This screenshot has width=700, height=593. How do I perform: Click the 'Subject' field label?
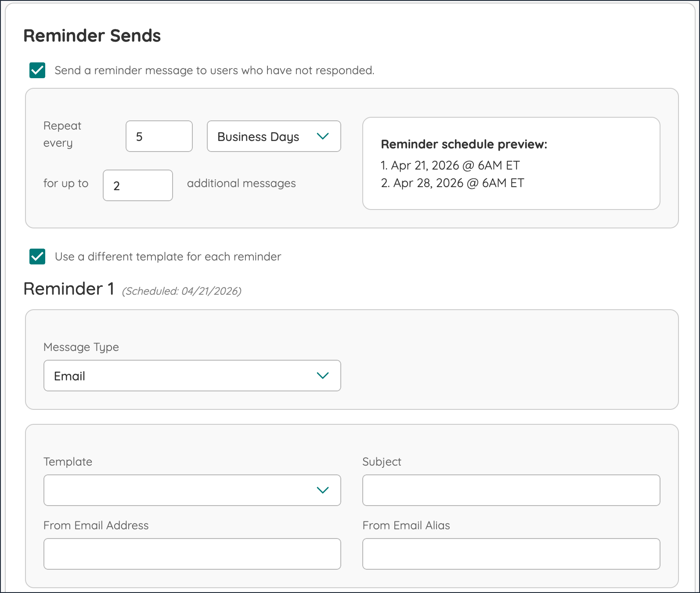point(382,462)
